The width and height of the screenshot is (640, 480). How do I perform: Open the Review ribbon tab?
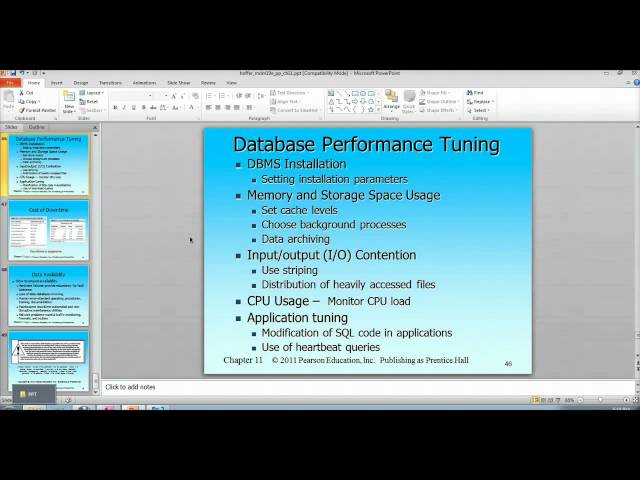pyautogui.click(x=208, y=83)
